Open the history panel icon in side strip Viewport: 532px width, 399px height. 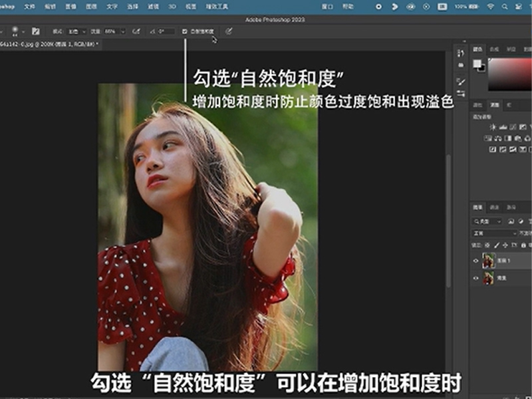coord(461,53)
